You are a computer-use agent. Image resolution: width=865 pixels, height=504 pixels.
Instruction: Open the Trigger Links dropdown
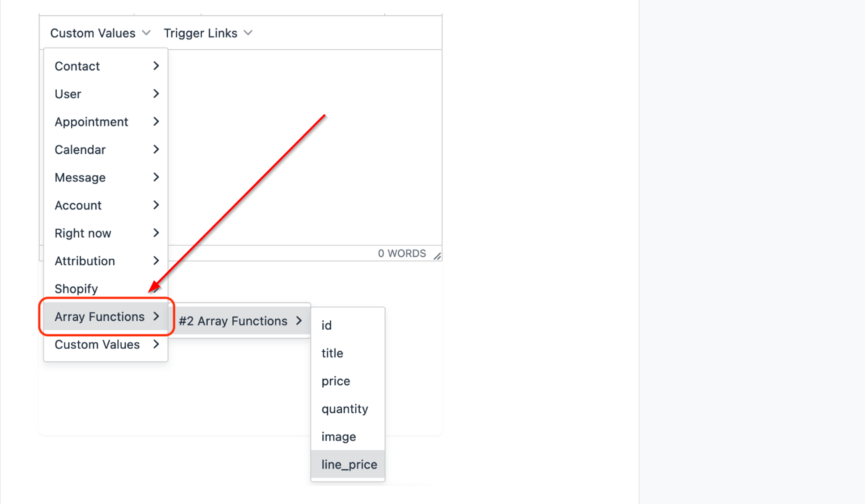[x=208, y=33]
